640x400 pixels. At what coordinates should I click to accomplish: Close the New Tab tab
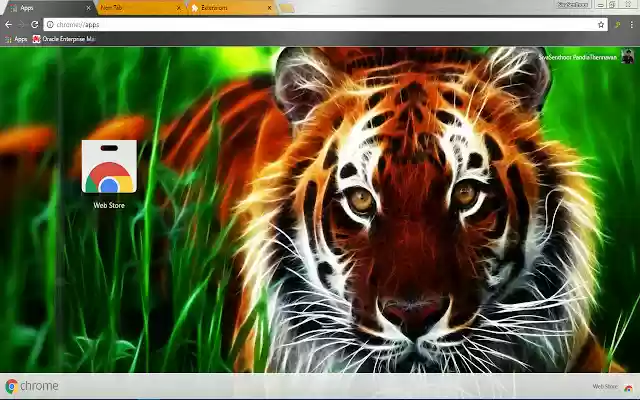pyautogui.click(x=178, y=8)
